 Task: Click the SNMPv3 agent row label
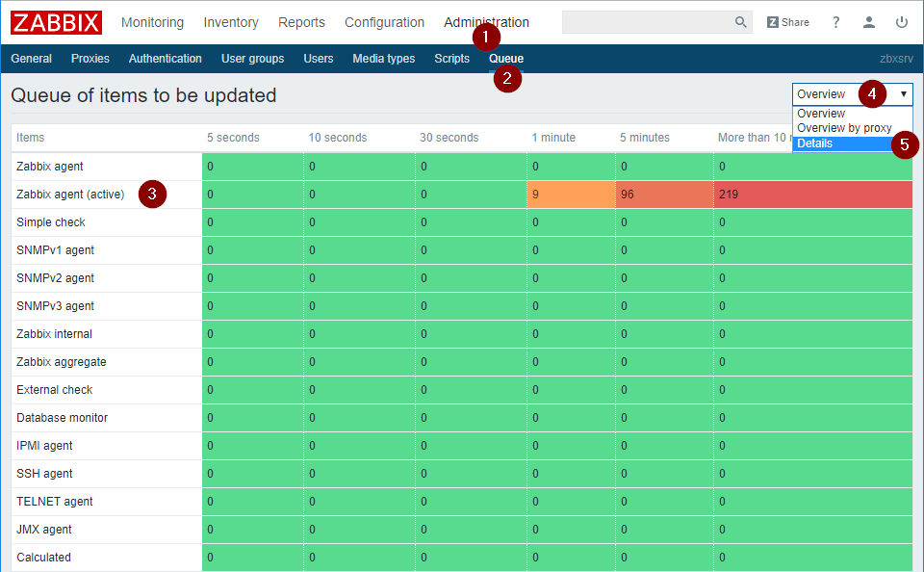tap(55, 306)
